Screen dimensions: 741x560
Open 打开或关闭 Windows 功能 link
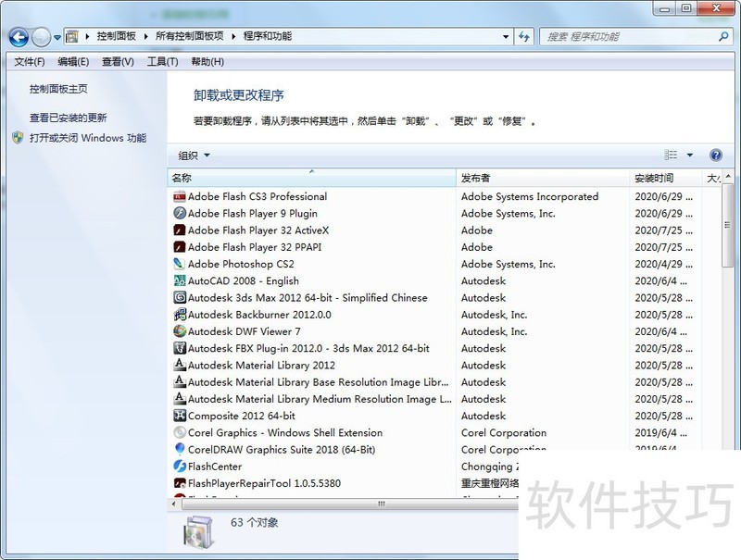pyautogui.click(x=88, y=138)
